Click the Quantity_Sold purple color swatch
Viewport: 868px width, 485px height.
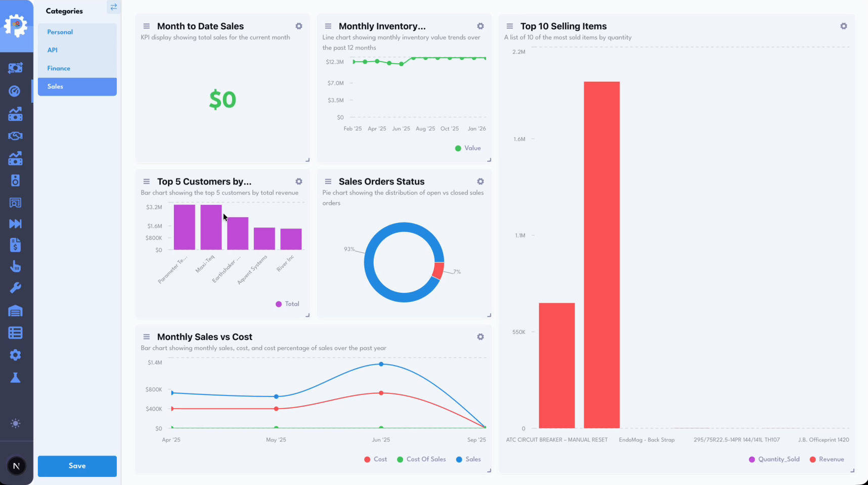coord(752,459)
